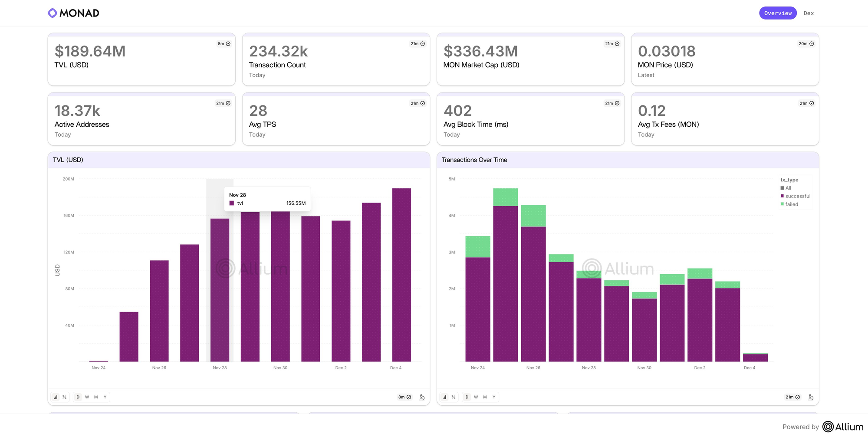Click the Dec 4 bar in TVL chart
The height and width of the screenshot is (437, 868).
(x=401, y=275)
